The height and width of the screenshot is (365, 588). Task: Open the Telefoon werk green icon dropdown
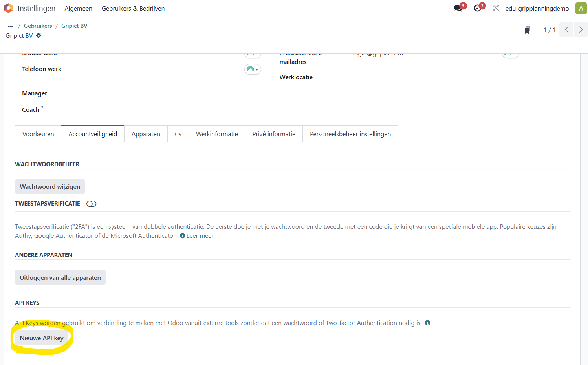(x=253, y=69)
